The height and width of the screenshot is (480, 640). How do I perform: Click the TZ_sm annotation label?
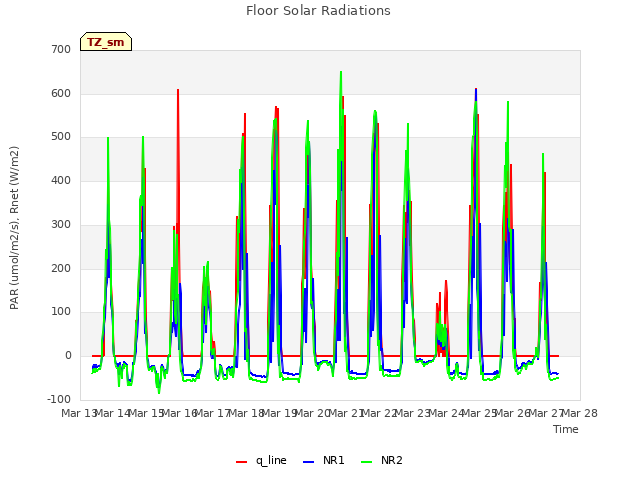coord(106,42)
